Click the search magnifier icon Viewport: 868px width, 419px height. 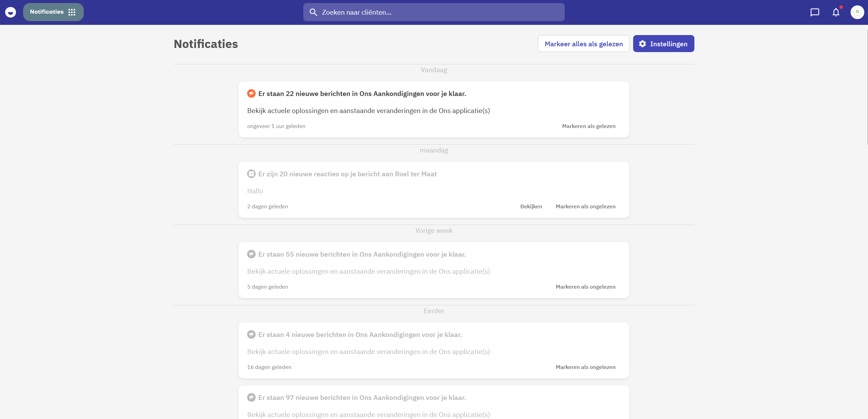[x=313, y=12]
